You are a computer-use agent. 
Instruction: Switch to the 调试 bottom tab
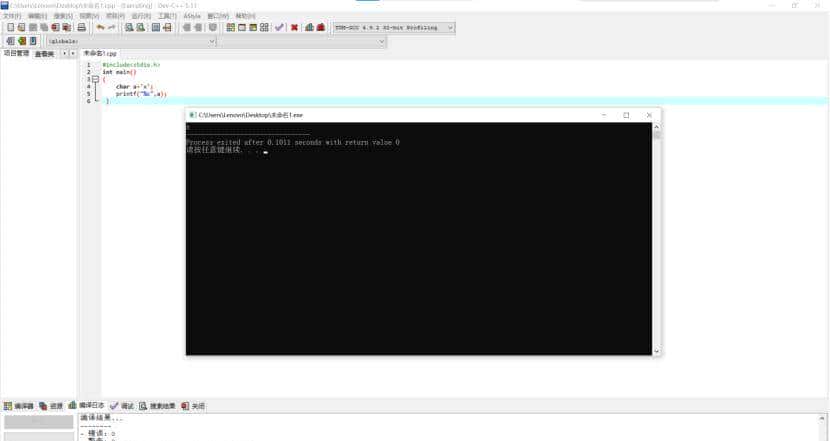click(x=122, y=406)
